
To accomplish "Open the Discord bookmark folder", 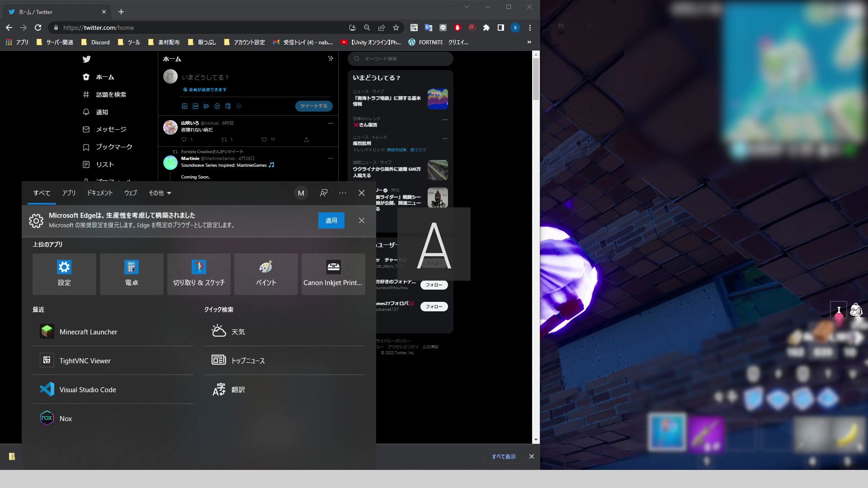I will (x=95, y=42).
